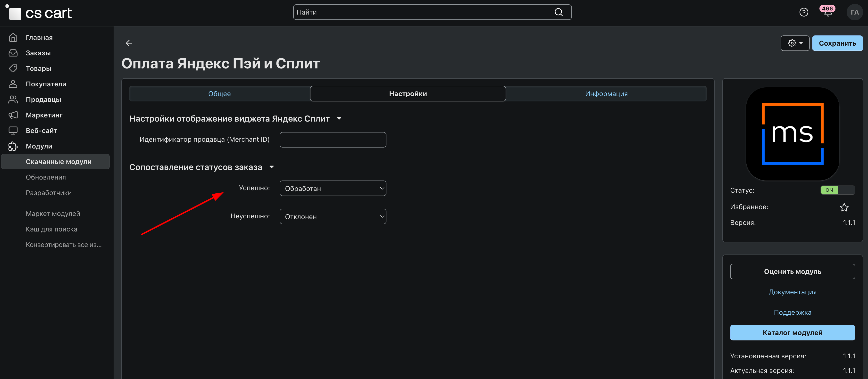Open the Неуспешно status dropdown
Screen dimensions: 868x379
pos(333,217)
